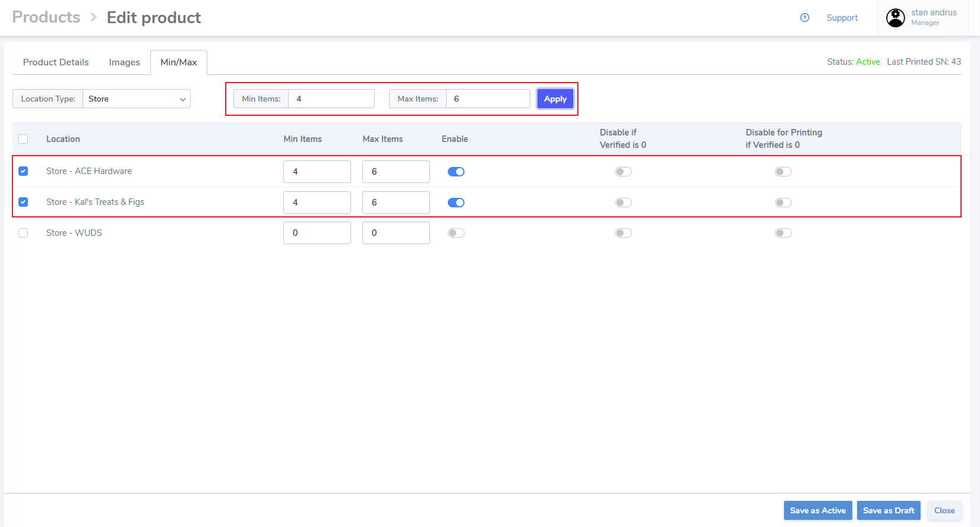Click the Apply button

click(x=555, y=99)
